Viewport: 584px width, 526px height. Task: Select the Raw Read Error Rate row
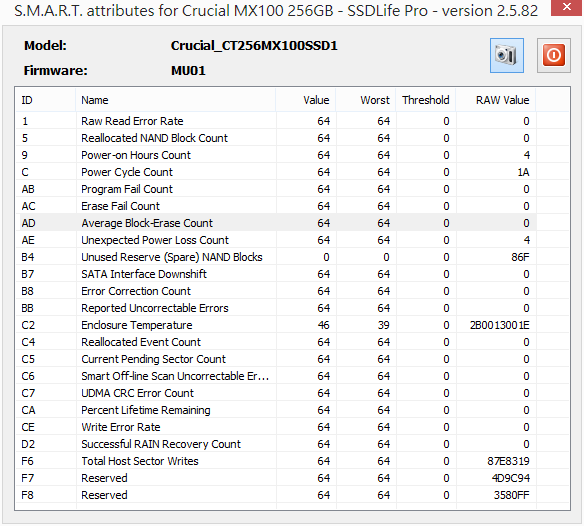[x=276, y=121]
